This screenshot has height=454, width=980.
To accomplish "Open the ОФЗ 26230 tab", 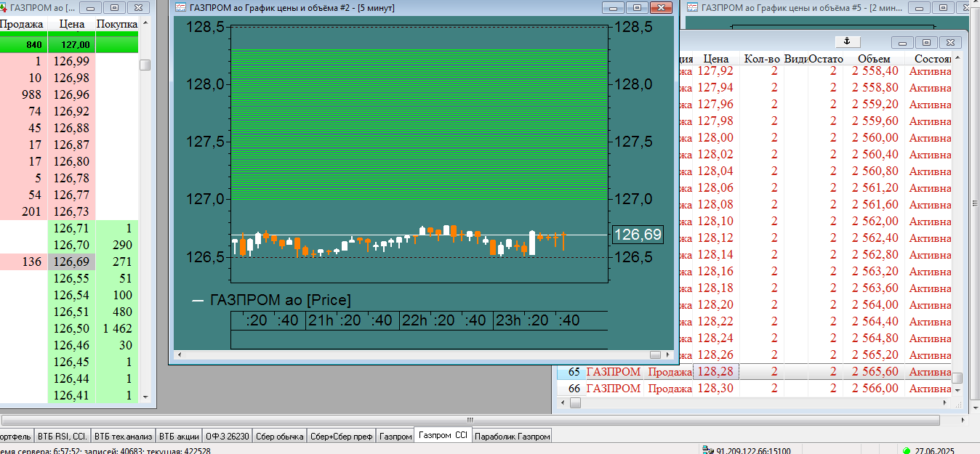I will point(228,436).
